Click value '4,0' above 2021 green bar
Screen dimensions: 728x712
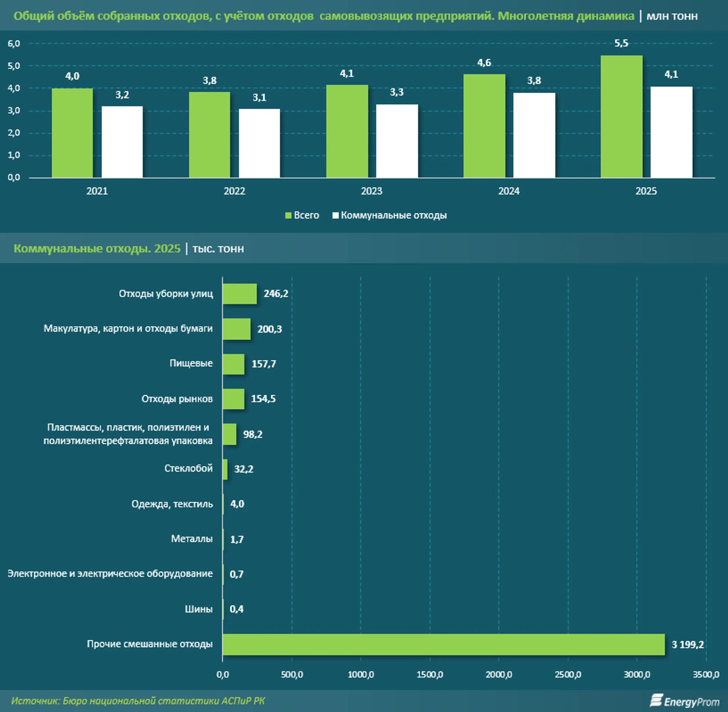pyautogui.click(x=72, y=76)
